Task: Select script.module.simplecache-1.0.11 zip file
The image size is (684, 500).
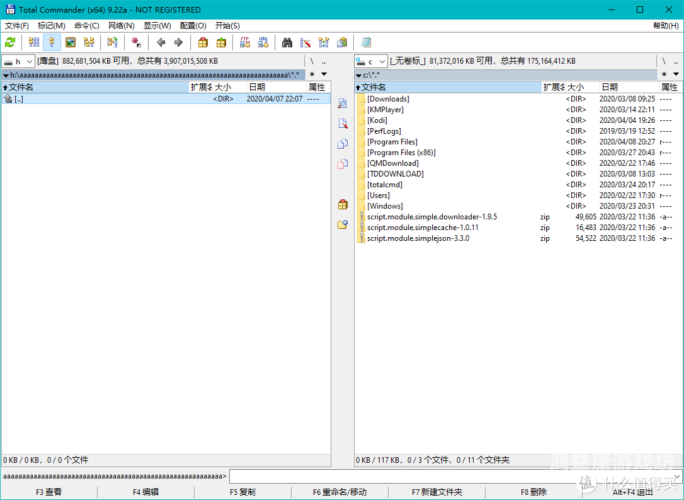Action: pos(518,227)
